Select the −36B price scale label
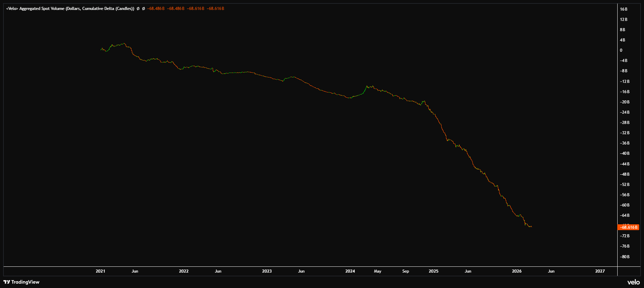This screenshot has width=644, height=288. (x=624, y=143)
